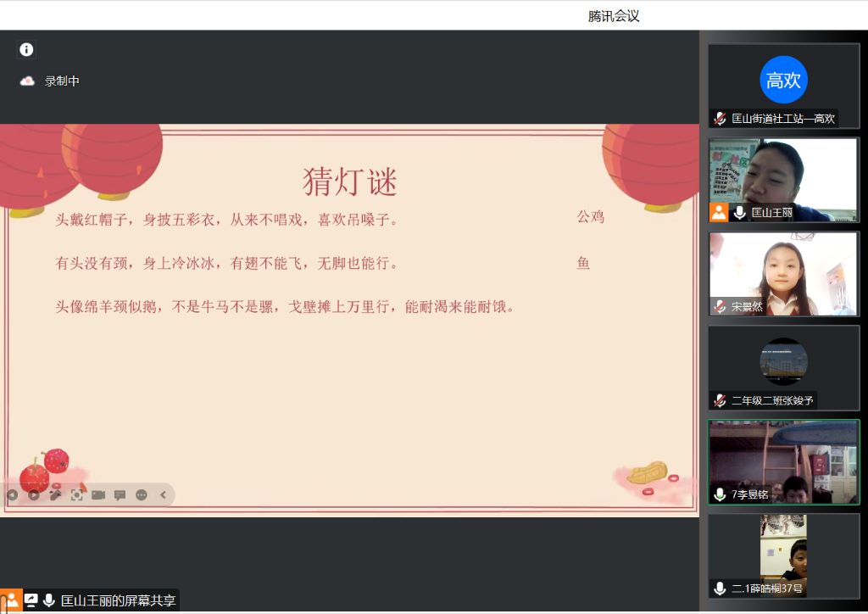Viewport: 868px width, 614px height.
Task: Click the muted microphone on 高欢's tile
Action: pos(720,119)
